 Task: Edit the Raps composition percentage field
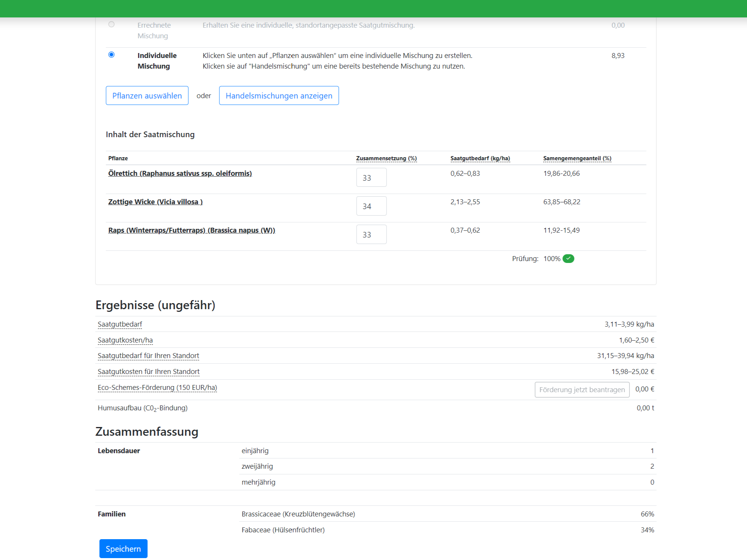coord(371,234)
